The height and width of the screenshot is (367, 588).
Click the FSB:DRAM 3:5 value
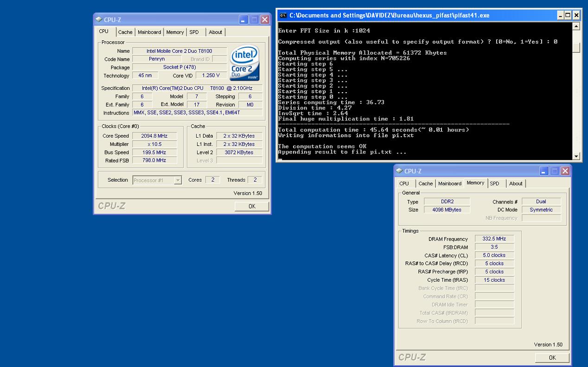(x=494, y=247)
